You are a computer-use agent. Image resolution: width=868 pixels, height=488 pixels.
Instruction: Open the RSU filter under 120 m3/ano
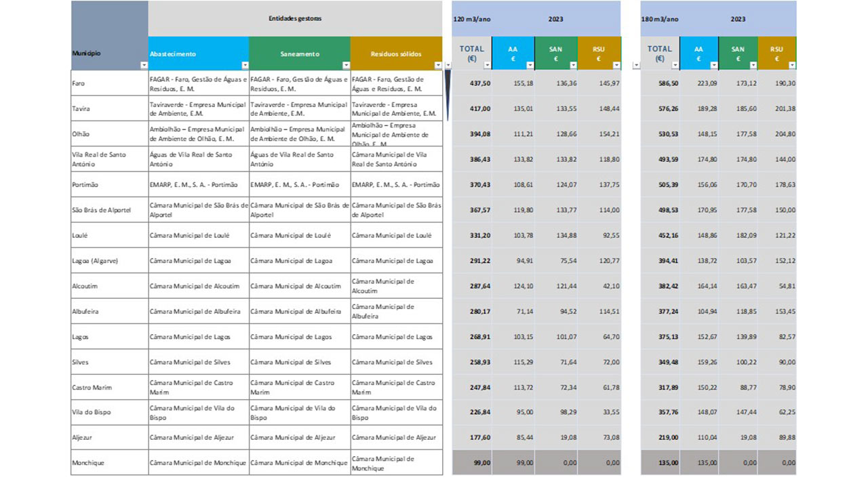(616, 65)
